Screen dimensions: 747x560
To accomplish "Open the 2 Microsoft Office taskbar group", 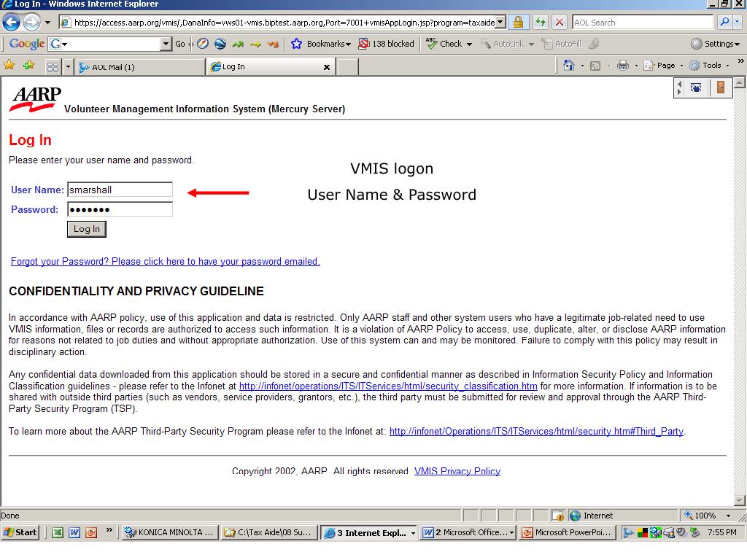I will pos(468,532).
